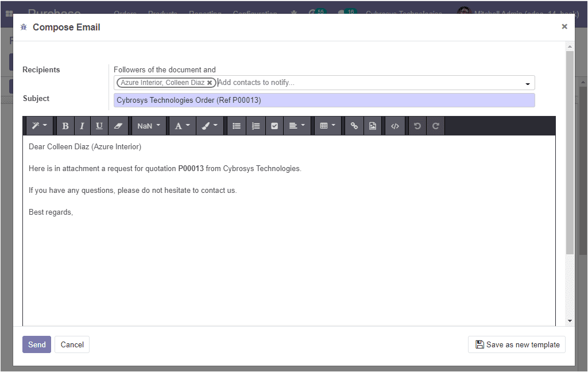The height and width of the screenshot is (372, 588).
Task: Expand the recipients dropdown arrow
Action: click(528, 84)
